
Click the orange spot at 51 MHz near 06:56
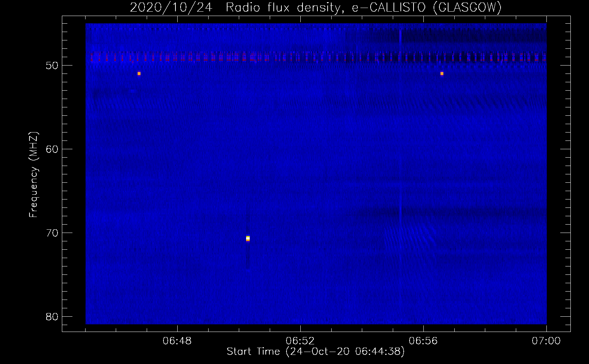coord(442,74)
